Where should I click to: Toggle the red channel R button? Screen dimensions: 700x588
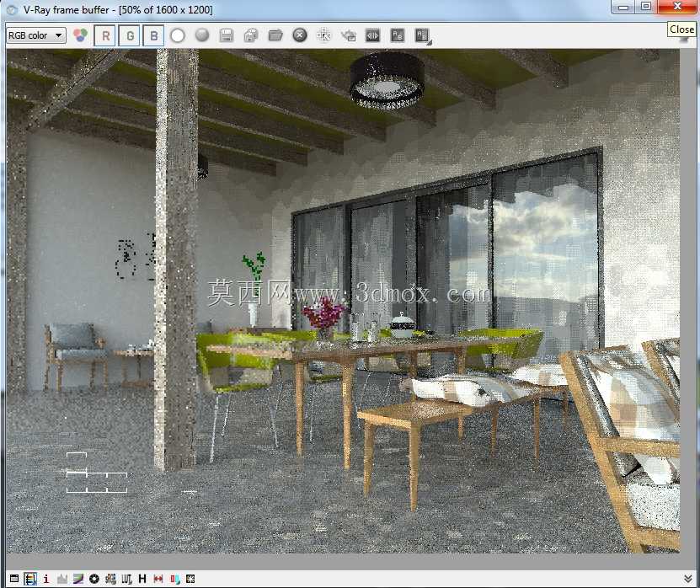(x=105, y=35)
